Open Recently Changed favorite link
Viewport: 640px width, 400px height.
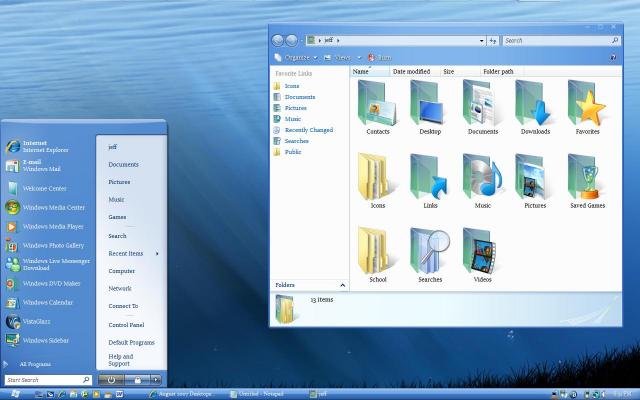pyautogui.click(x=304, y=130)
